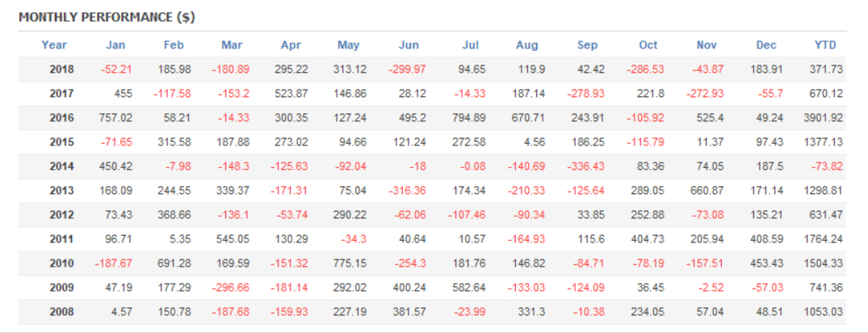The image size is (868, 333).
Task: Click 2009 July value 582.64
Action: click(x=468, y=288)
